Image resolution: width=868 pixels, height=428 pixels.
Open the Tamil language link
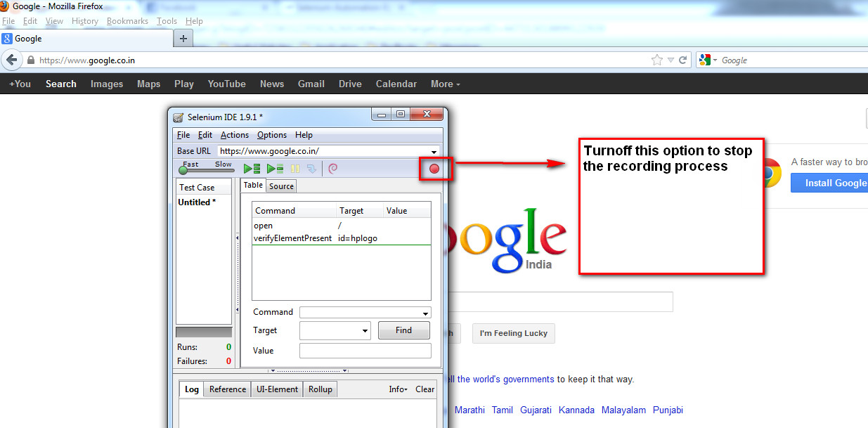coord(502,410)
